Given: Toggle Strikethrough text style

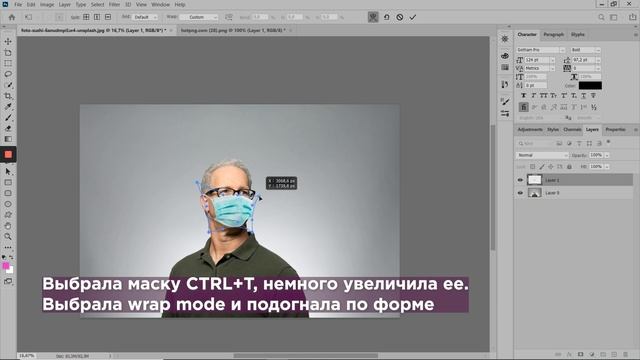Looking at the screenshot, I should (593, 96).
